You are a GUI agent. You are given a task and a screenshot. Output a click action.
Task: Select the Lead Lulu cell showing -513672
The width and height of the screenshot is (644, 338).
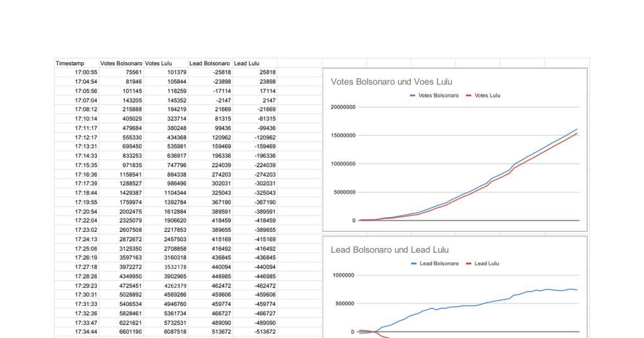pyautogui.click(x=255, y=332)
